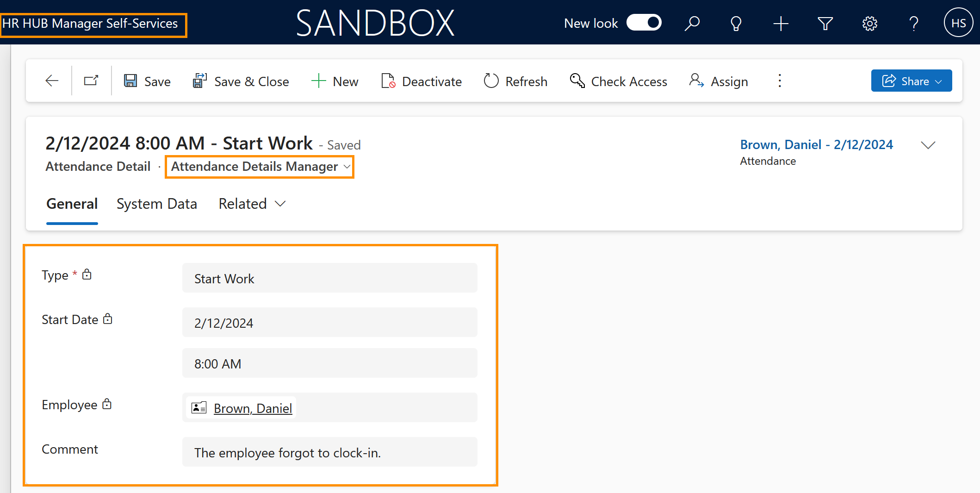Open the help question mark icon

click(913, 23)
